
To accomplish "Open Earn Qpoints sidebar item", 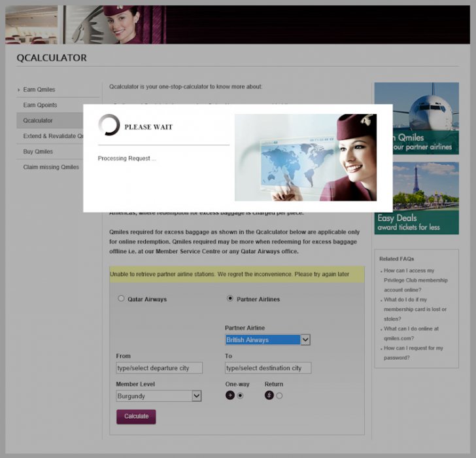I will [40, 105].
